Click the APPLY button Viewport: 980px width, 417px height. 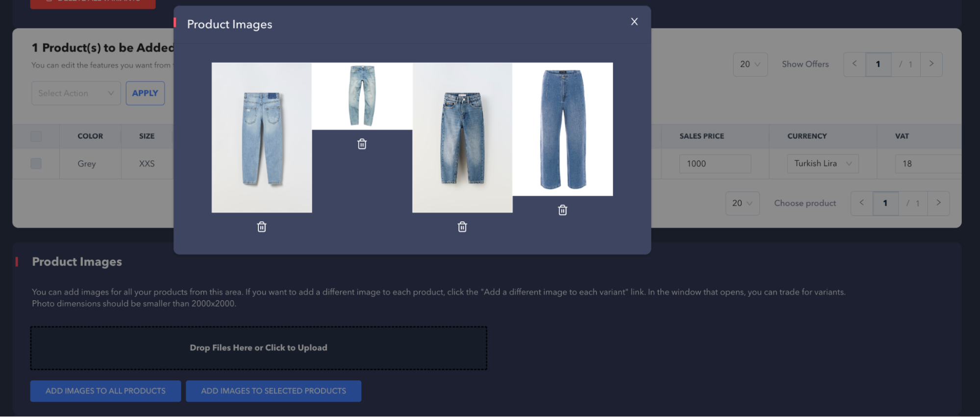pos(145,93)
